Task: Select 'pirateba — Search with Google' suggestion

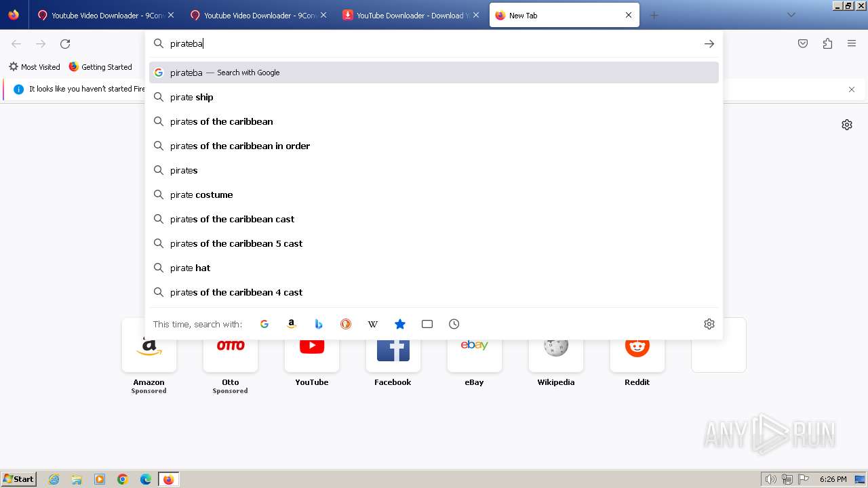Action: [434, 73]
